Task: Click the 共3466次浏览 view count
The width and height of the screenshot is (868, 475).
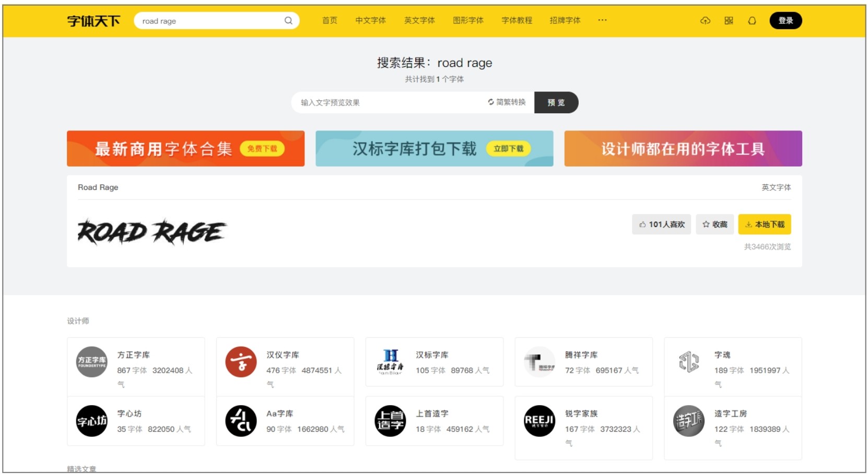Action: coord(768,247)
